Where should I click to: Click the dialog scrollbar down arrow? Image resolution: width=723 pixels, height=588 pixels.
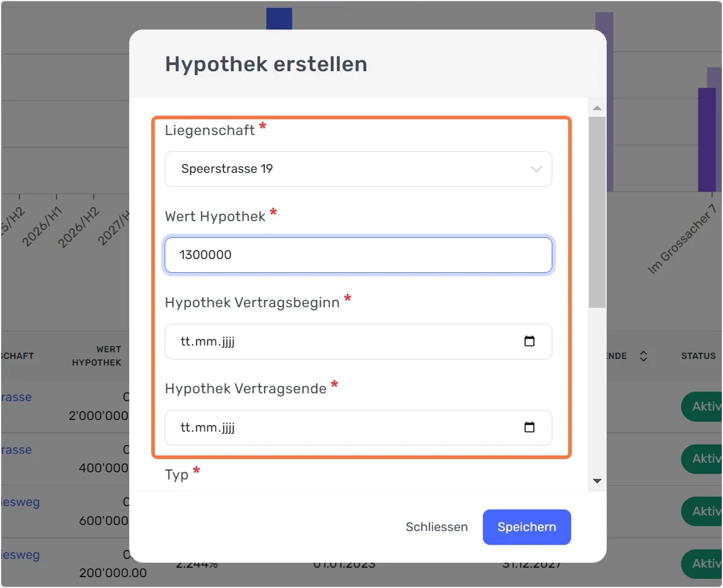597,481
